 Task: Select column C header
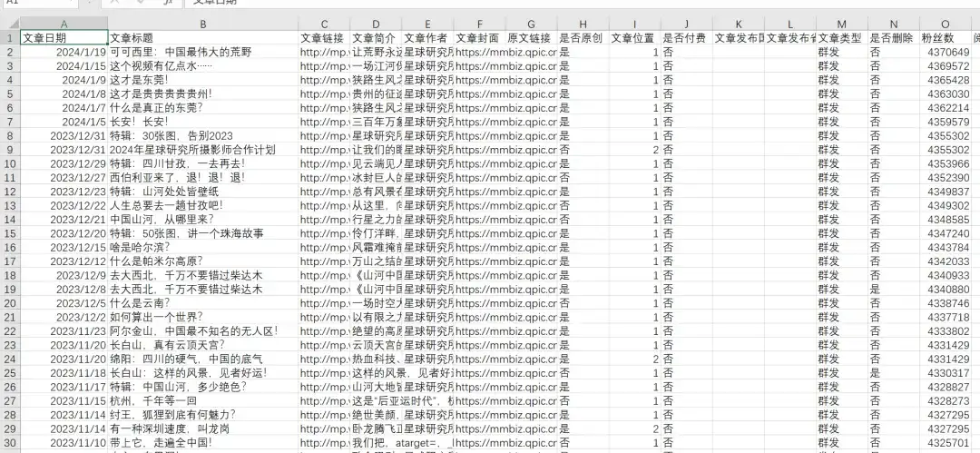(x=324, y=25)
